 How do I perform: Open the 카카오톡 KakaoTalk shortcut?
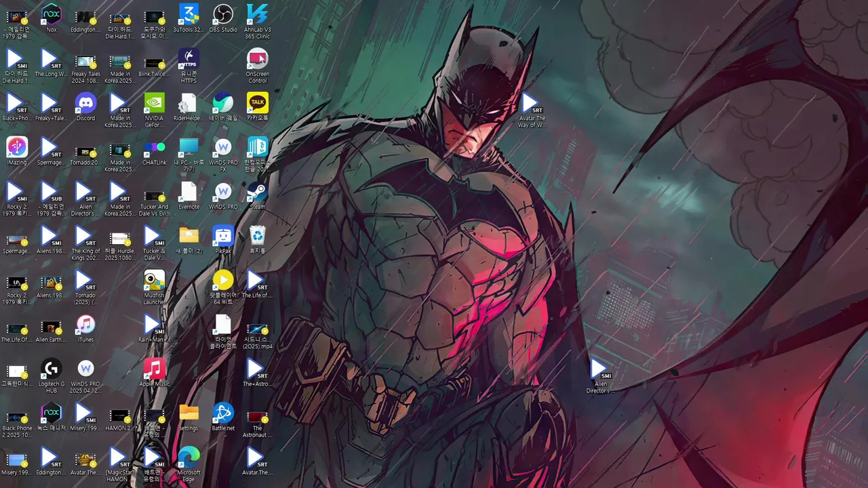258,107
